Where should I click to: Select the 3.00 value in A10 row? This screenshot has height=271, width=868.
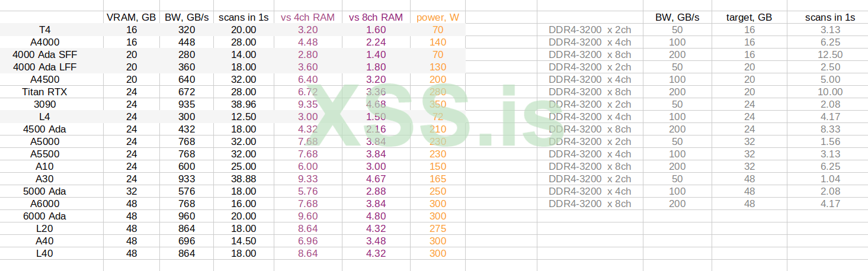pyautogui.click(x=376, y=166)
